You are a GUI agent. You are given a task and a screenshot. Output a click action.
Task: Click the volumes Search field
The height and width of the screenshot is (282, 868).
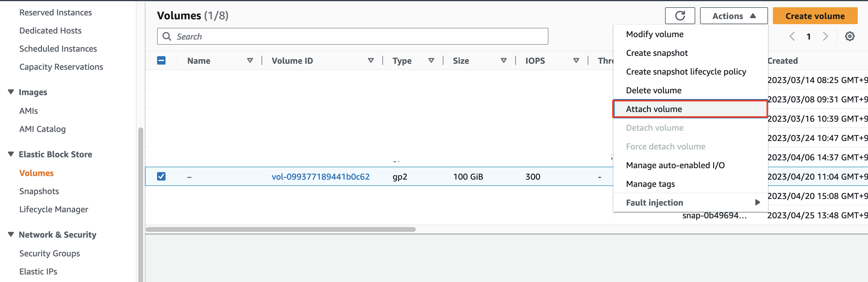pos(352,37)
